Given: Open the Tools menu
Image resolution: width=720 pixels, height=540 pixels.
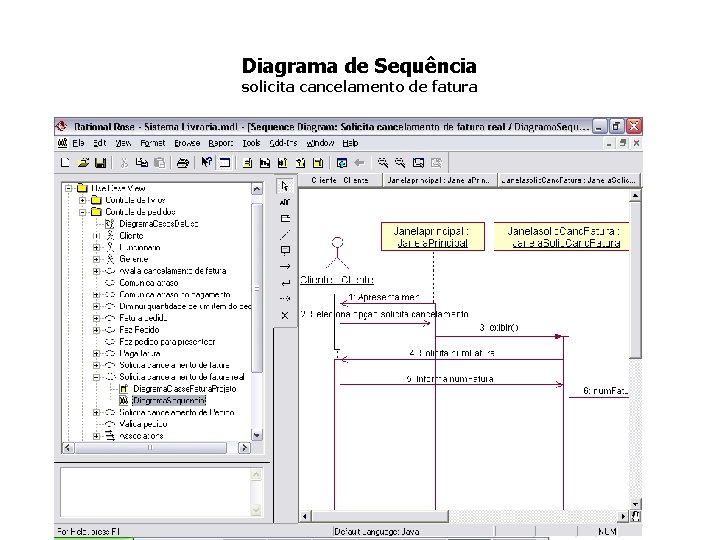Looking at the screenshot, I should click(251, 143).
